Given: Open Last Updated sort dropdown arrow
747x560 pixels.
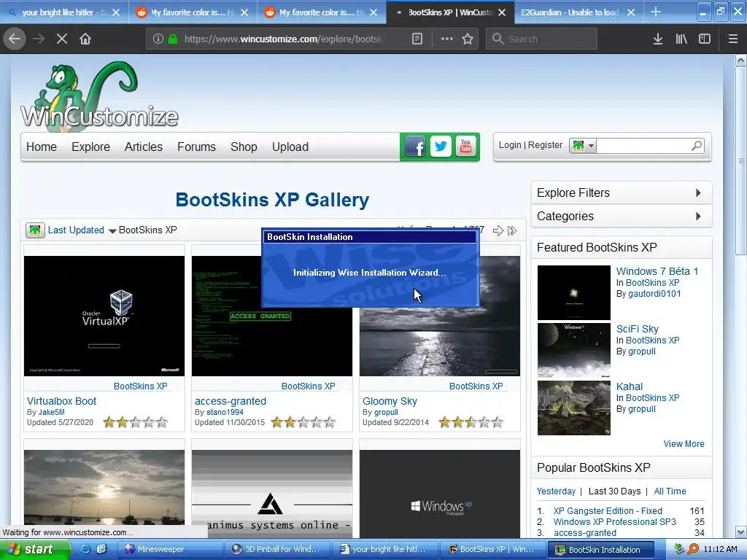Looking at the screenshot, I should click(112, 231).
